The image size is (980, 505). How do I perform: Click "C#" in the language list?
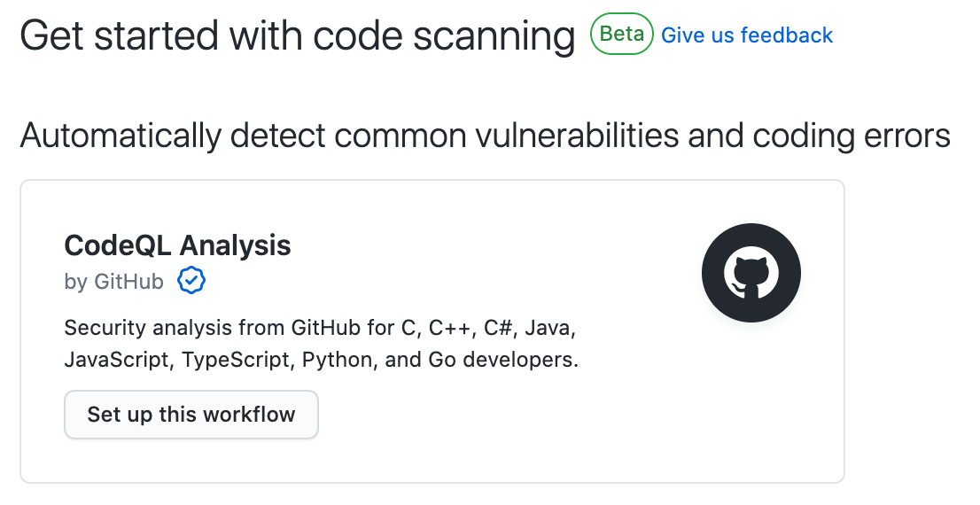click(x=498, y=329)
